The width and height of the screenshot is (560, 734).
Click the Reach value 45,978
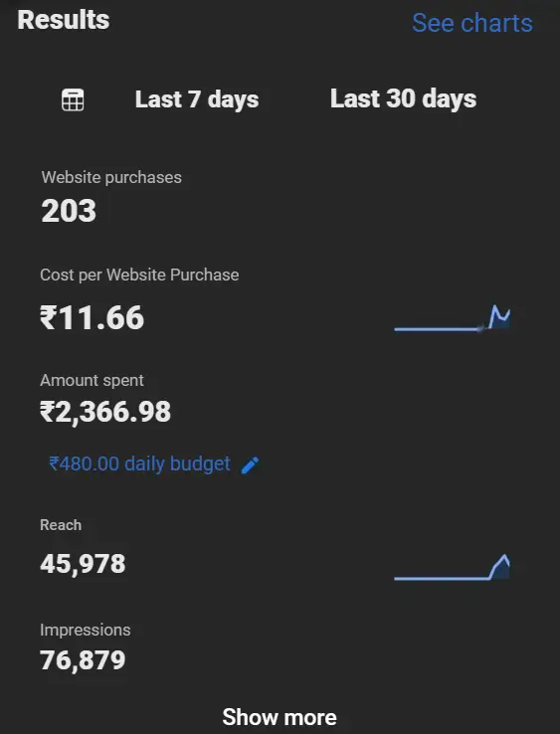pos(83,564)
